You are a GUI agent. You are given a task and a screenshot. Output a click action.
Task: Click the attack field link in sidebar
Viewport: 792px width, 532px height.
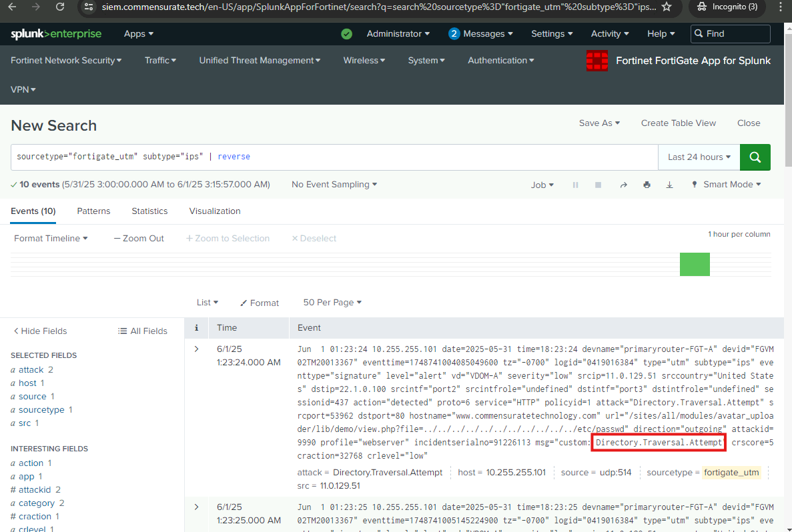(31, 370)
